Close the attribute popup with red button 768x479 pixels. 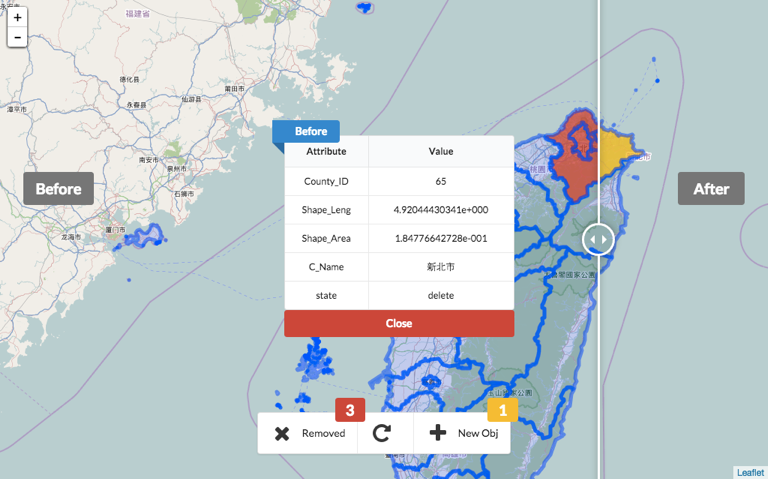pos(399,323)
